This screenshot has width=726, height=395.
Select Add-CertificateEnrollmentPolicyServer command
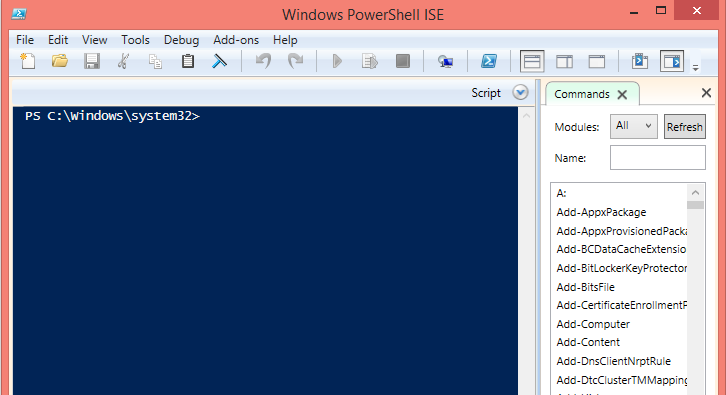click(621, 305)
